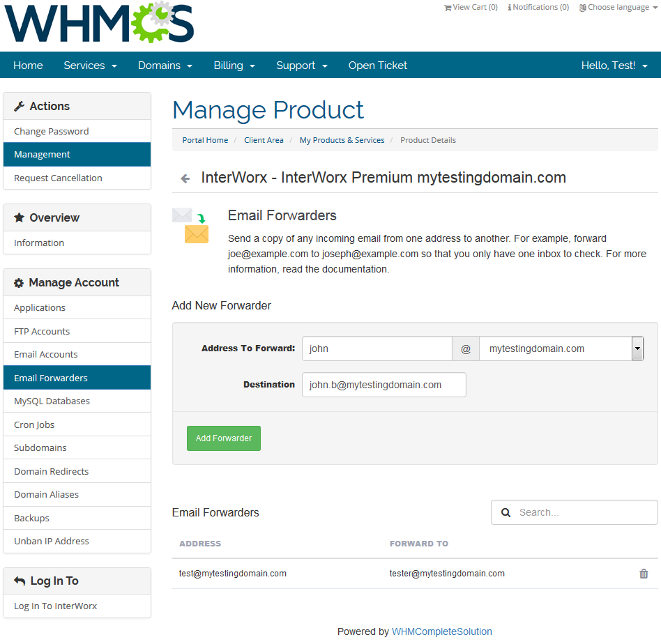The image size is (661, 644).
Task: Sort by the FORWARD TO column header
Action: click(x=418, y=544)
